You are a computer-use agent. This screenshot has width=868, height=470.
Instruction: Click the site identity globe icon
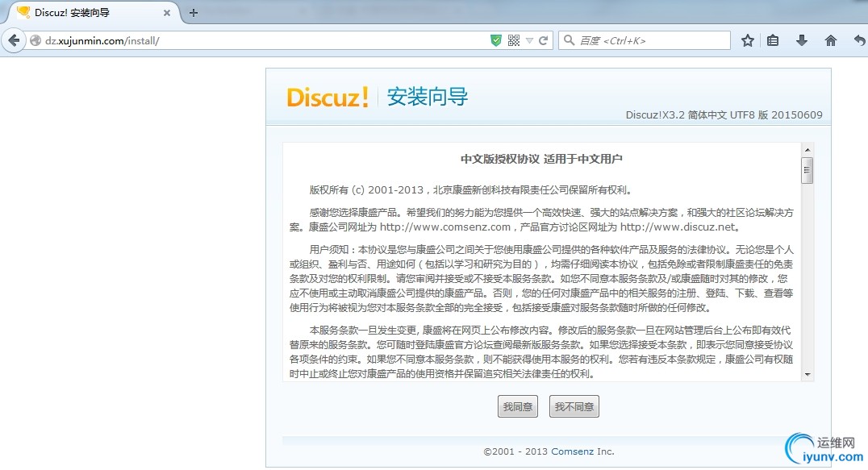pos(35,40)
